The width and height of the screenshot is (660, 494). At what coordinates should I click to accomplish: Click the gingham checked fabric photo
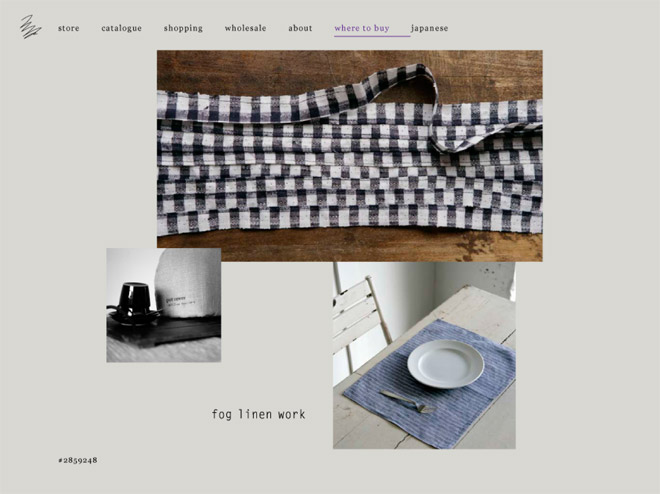point(350,156)
